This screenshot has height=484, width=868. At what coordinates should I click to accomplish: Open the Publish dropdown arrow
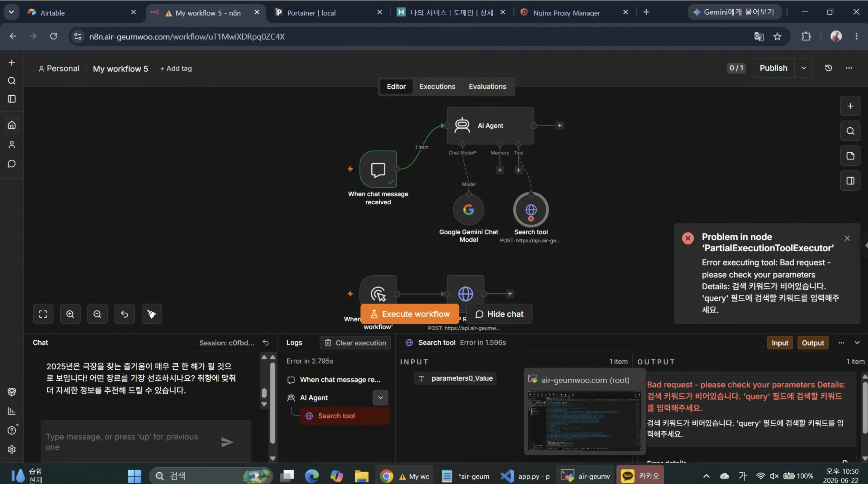(x=804, y=68)
